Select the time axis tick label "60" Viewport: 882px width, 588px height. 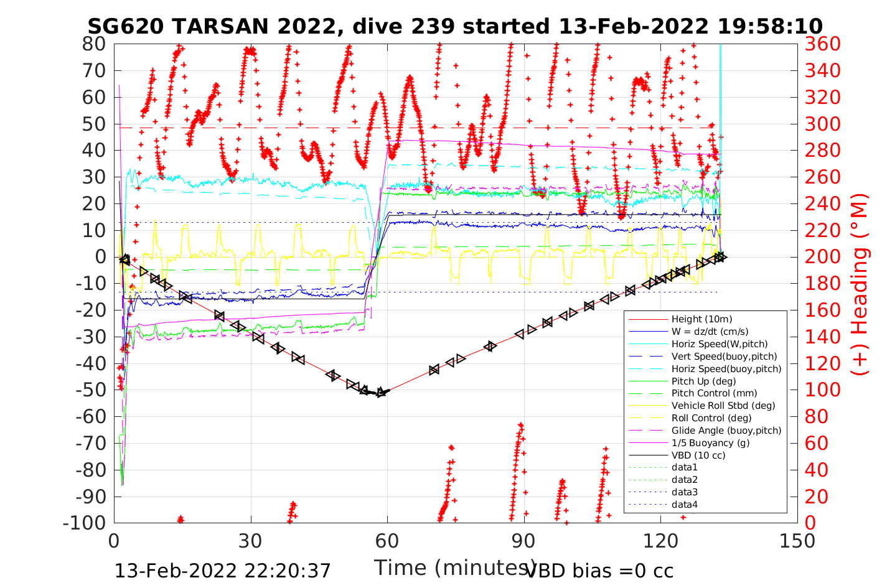[387, 541]
